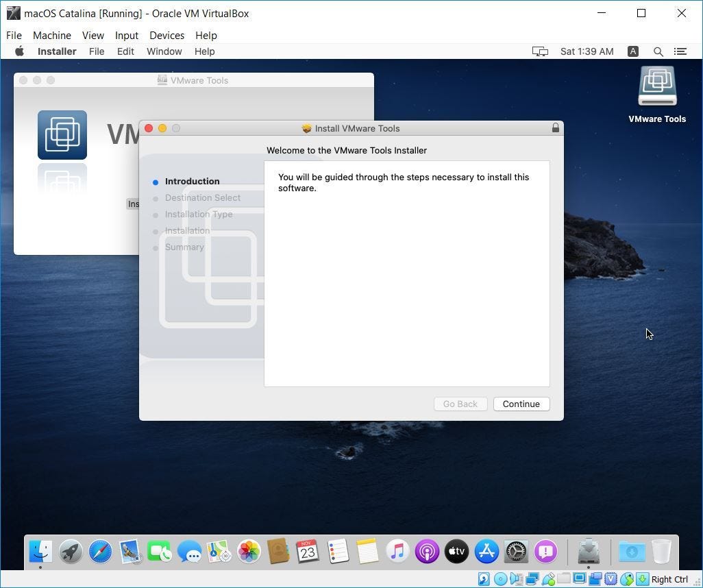Open System Preferences from the Dock

[516, 551]
